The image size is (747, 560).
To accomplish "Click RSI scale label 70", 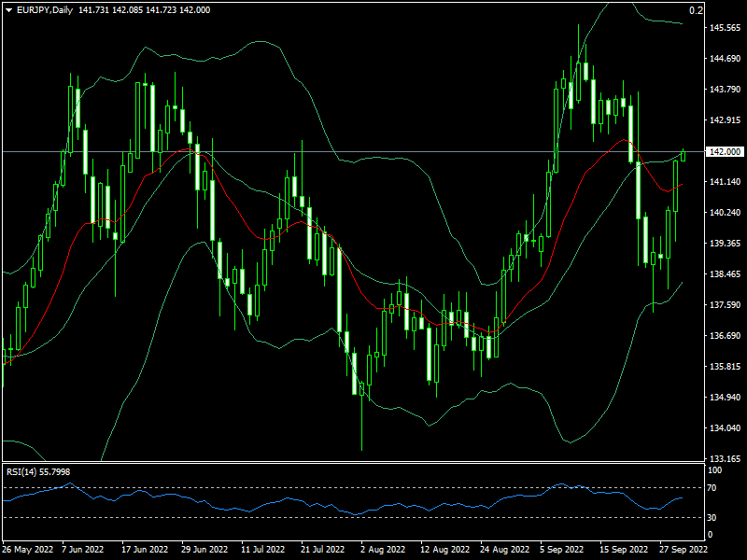I will coord(712,488).
